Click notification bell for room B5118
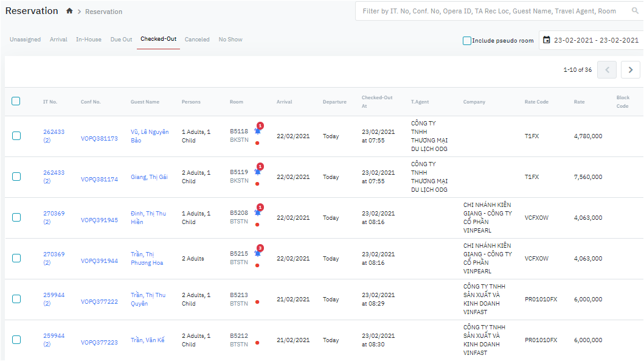The image size is (644, 361). [257, 131]
